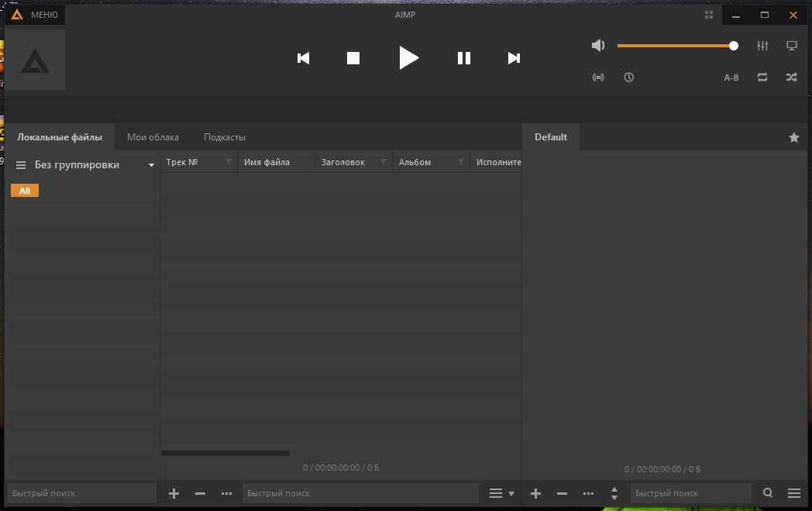Add files to the Default playlist

coord(536,493)
